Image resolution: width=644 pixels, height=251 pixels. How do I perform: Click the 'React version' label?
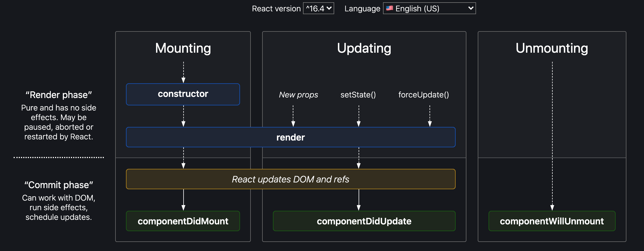276,9
